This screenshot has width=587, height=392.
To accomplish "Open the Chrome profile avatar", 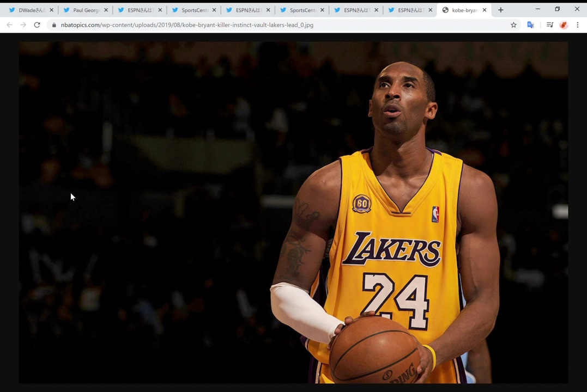I will pyautogui.click(x=564, y=25).
